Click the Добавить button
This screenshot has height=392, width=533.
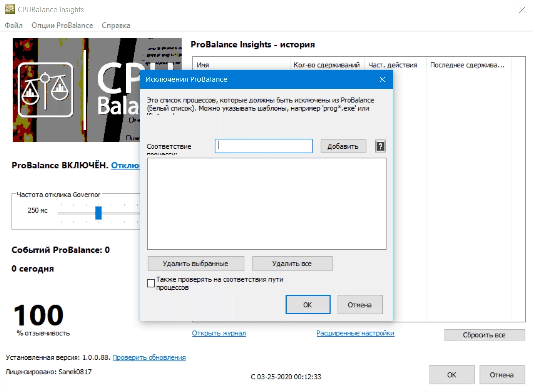coord(343,146)
